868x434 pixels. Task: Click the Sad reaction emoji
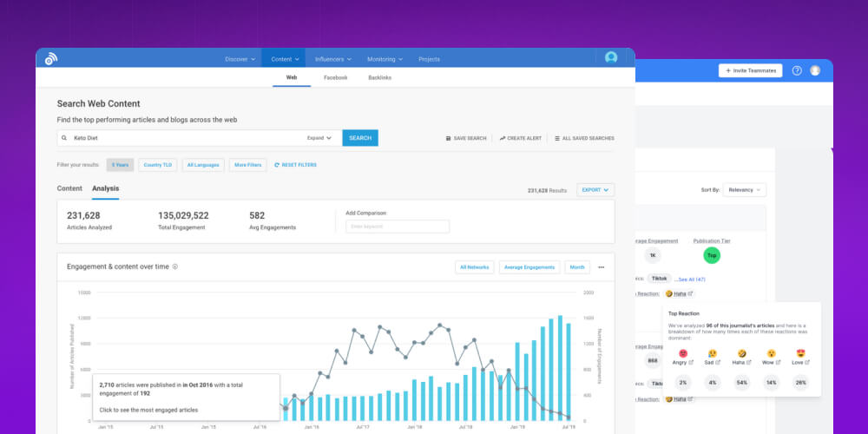coord(713,353)
